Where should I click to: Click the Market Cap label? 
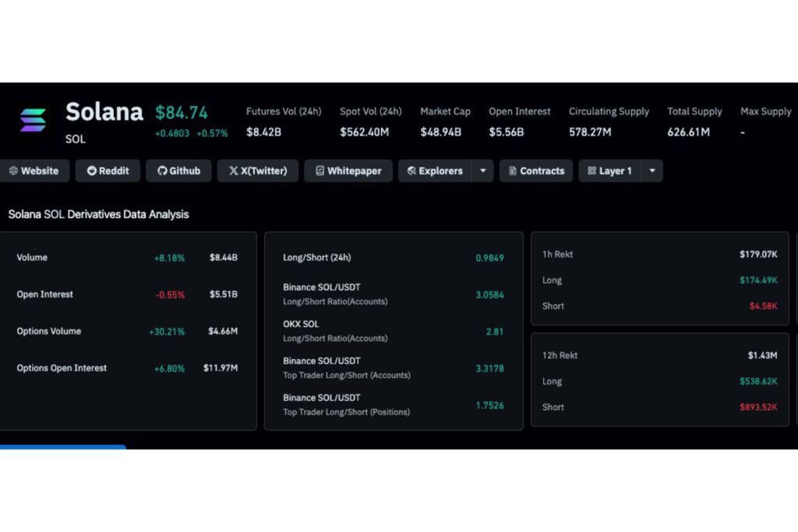click(445, 111)
